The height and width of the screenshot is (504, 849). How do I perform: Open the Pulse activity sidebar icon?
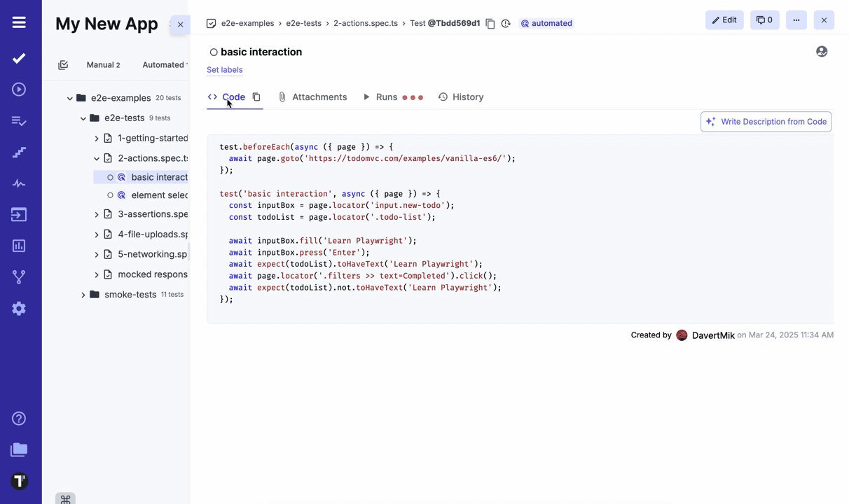19,183
